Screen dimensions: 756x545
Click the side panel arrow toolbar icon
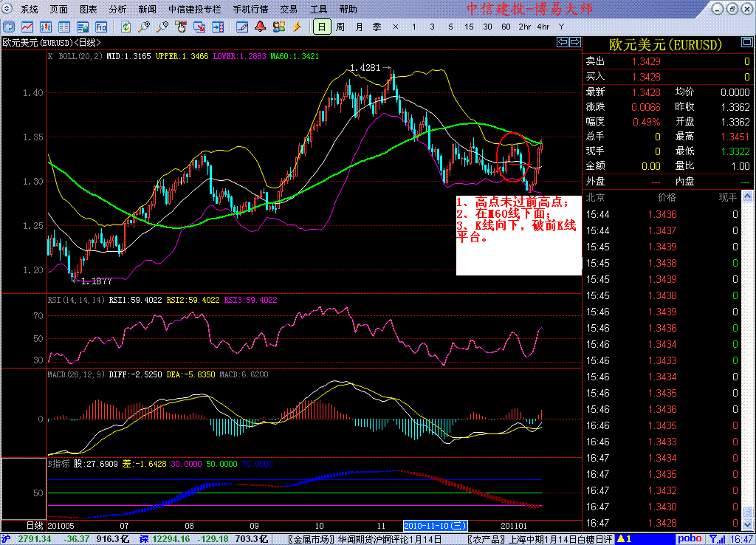tap(218, 27)
